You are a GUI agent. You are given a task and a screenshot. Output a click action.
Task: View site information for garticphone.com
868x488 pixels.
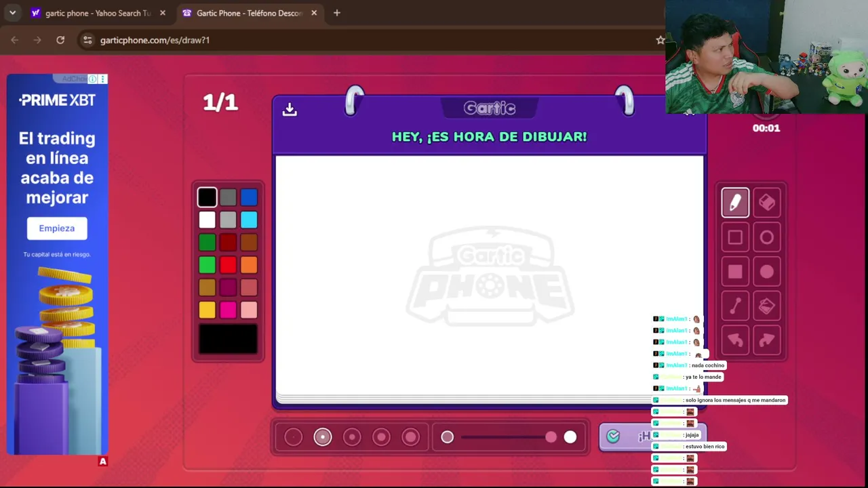click(87, 40)
